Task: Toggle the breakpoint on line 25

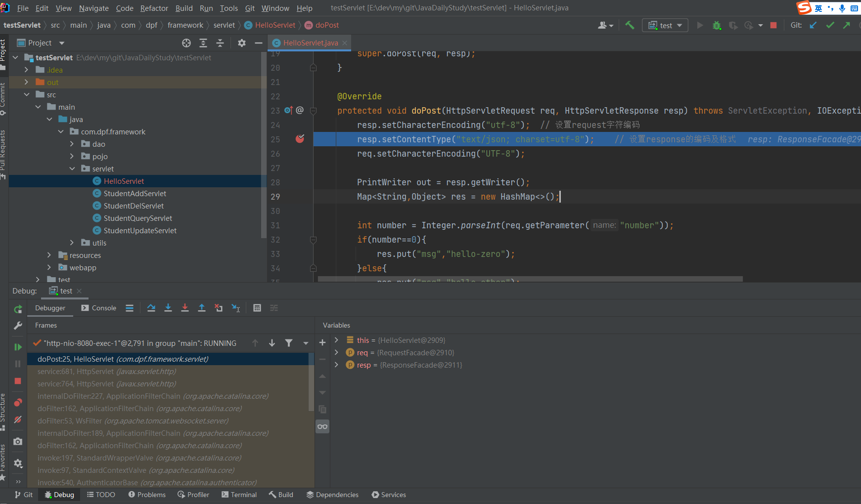Action: click(300, 139)
